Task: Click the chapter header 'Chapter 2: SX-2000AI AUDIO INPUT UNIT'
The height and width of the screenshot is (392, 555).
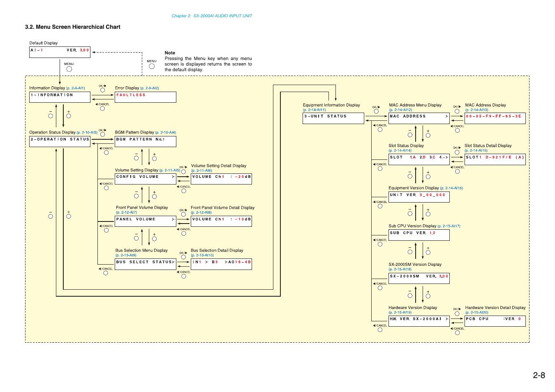Action: 212,16
